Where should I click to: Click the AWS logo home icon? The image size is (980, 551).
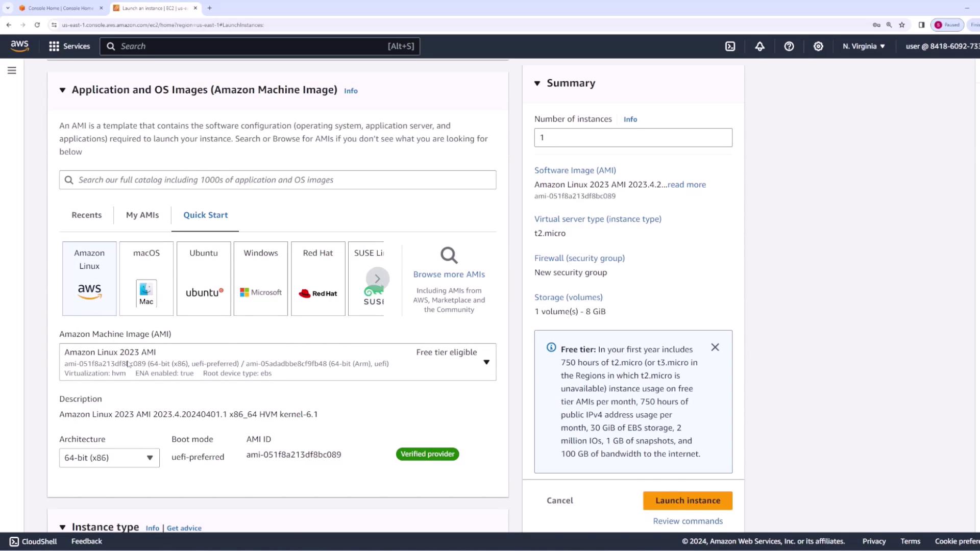pos(19,46)
